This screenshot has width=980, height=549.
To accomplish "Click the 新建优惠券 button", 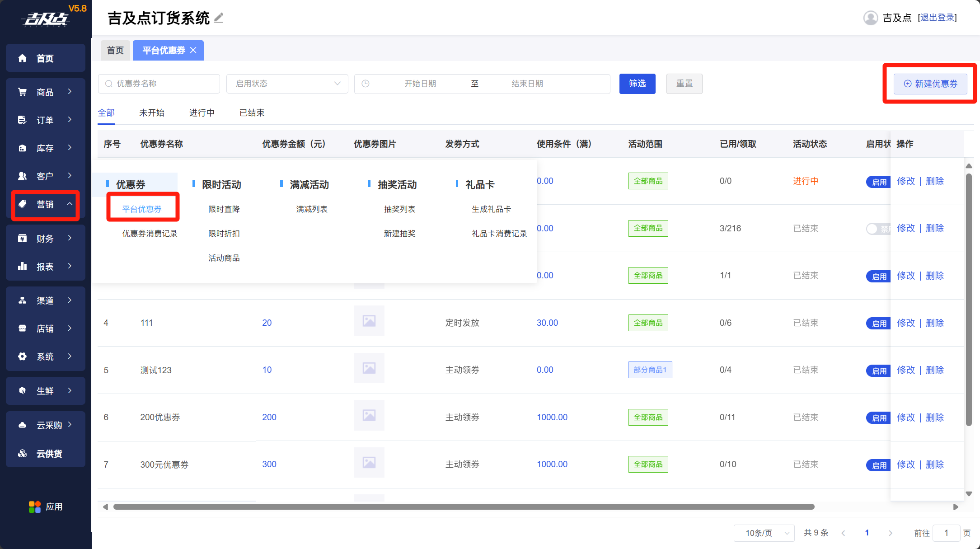I will coord(930,84).
